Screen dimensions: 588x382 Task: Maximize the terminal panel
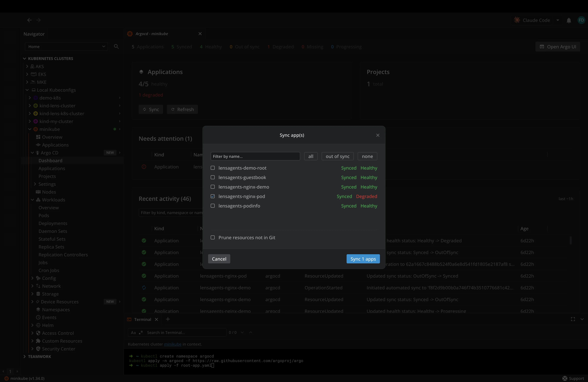point(573,319)
